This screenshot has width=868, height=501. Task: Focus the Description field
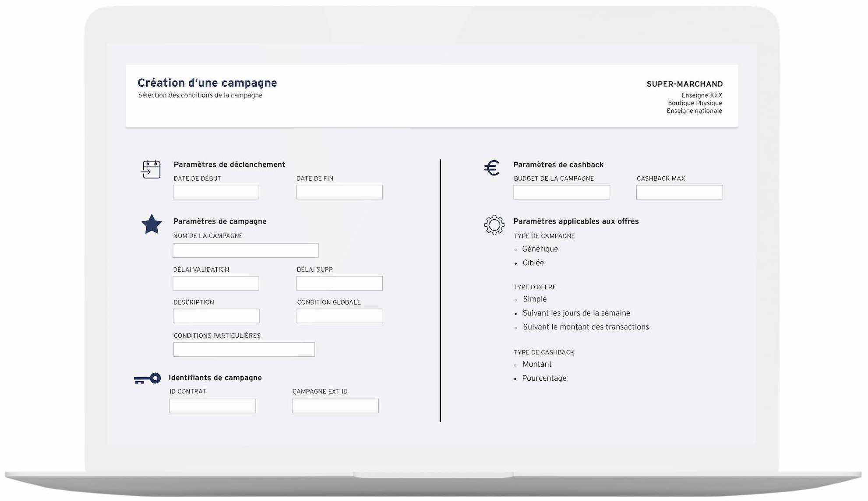216,316
